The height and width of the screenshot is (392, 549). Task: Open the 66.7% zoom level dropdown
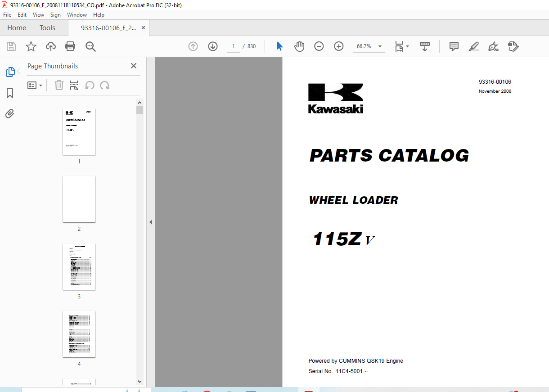pos(380,46)
